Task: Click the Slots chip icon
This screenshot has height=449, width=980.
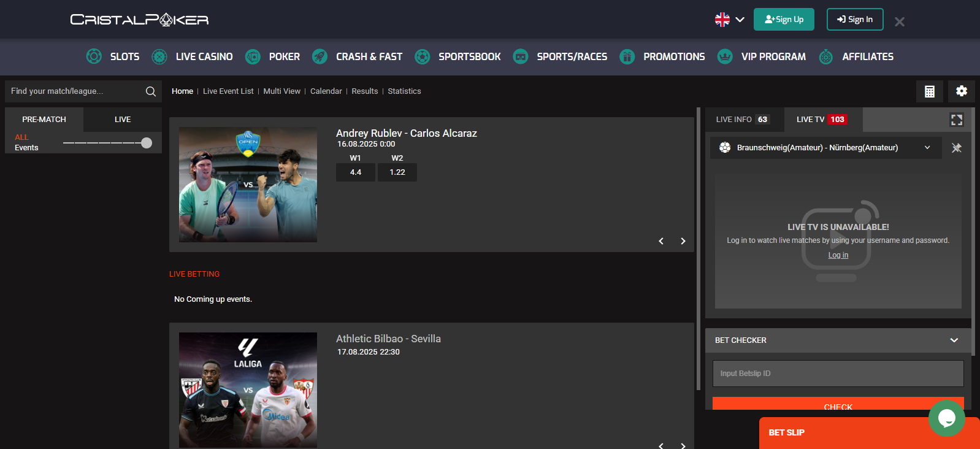Action: coord(94,56)
